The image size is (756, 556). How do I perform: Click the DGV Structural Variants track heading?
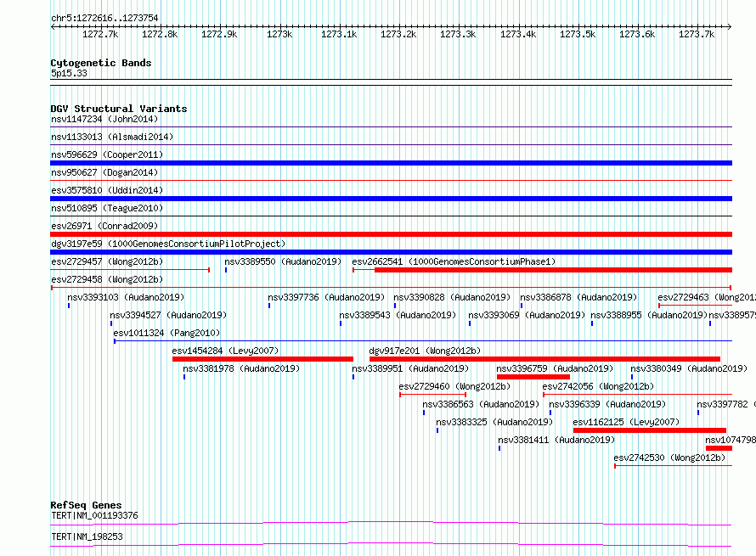[x=119, y=109]
